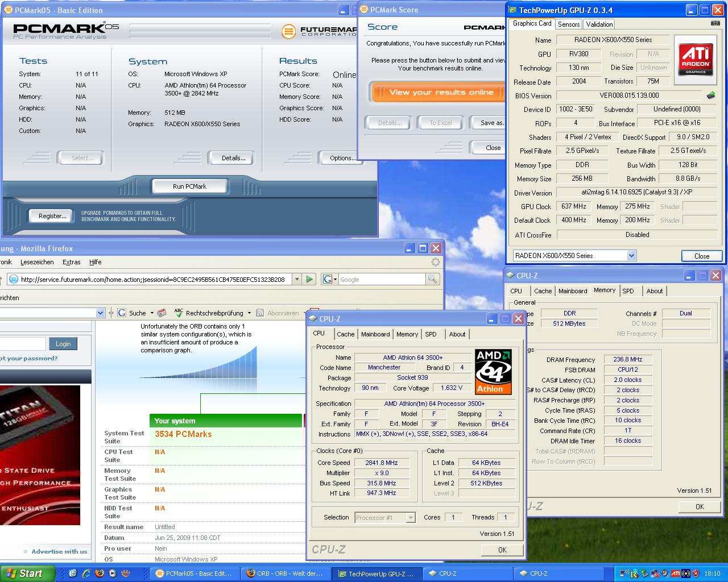Click the Rechtschreibprüfung spell check icon

pyautogui.click(x=179, y=313)
